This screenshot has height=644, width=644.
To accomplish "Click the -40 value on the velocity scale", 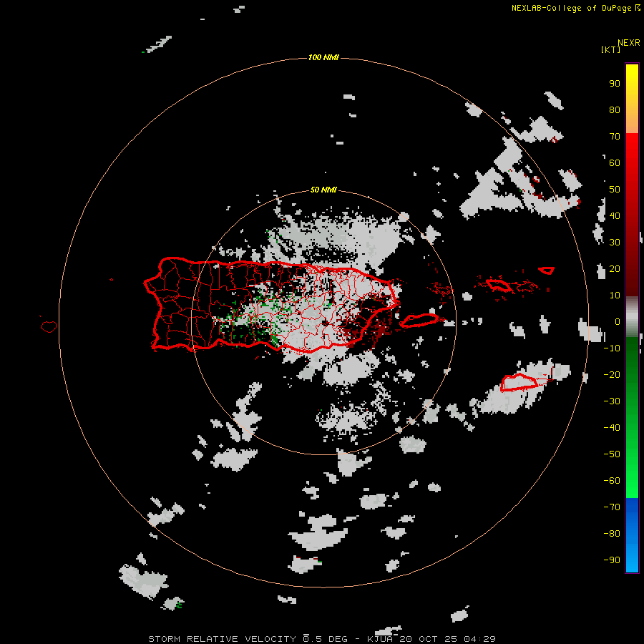I will 612,428.
